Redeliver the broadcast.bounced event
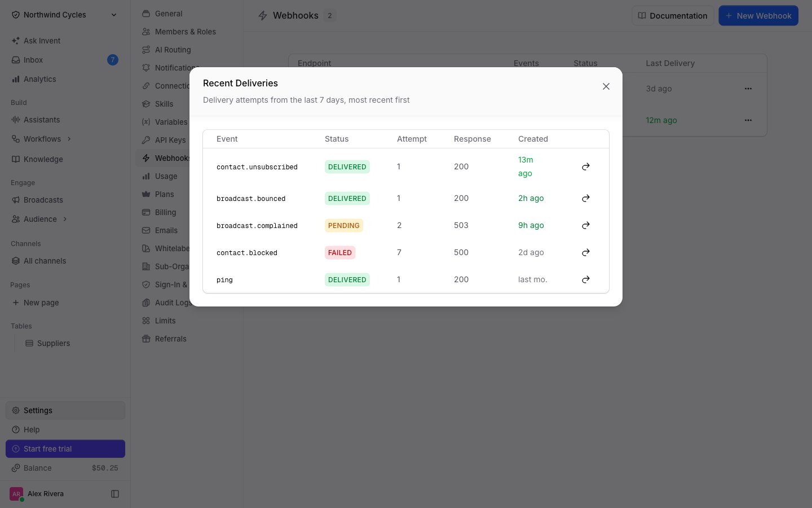Screen dimensions: 812x508 tap(586, 198)
